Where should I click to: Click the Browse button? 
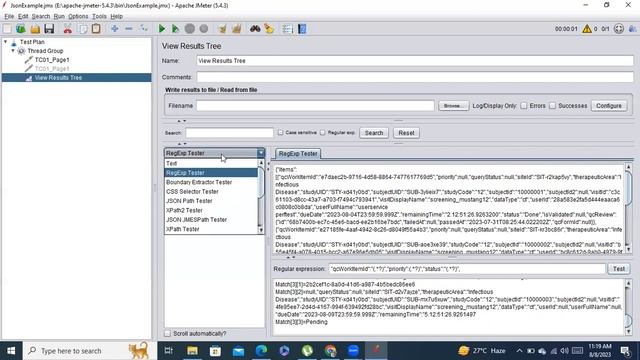tap(453, 106)
